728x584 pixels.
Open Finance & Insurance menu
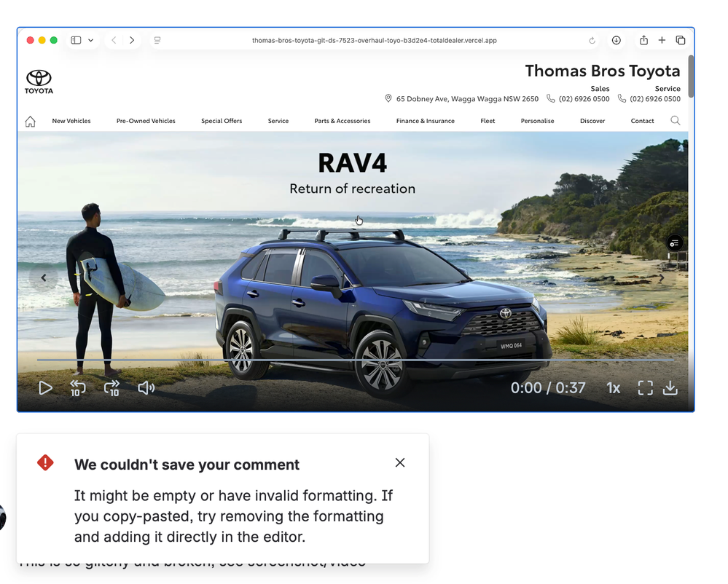point(426,121)
